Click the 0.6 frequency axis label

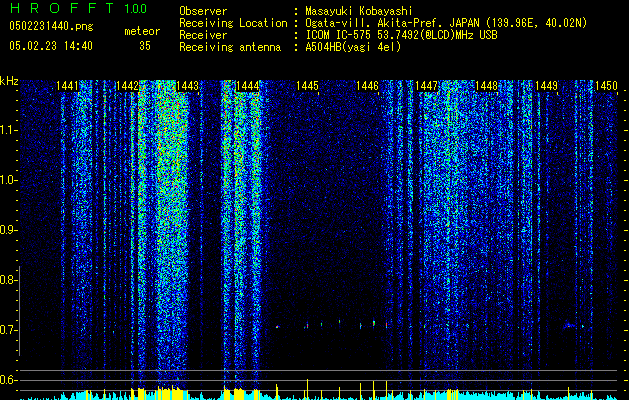click(x=8, y=380)
